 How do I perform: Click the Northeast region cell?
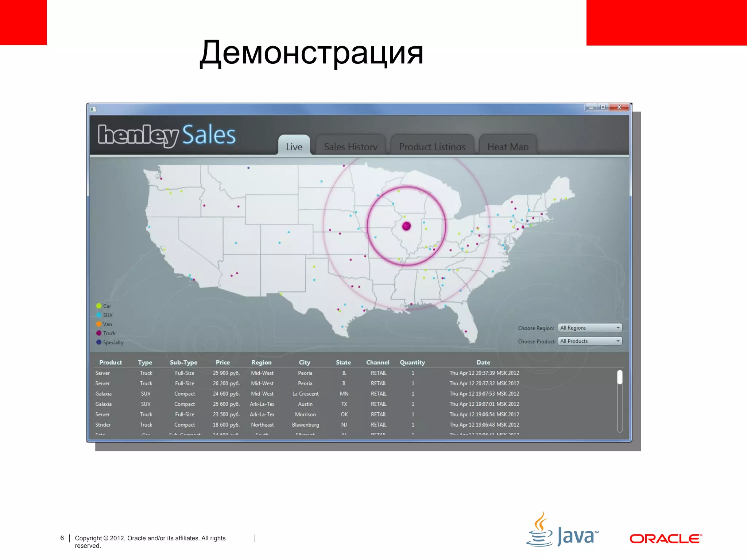(262, 425)
